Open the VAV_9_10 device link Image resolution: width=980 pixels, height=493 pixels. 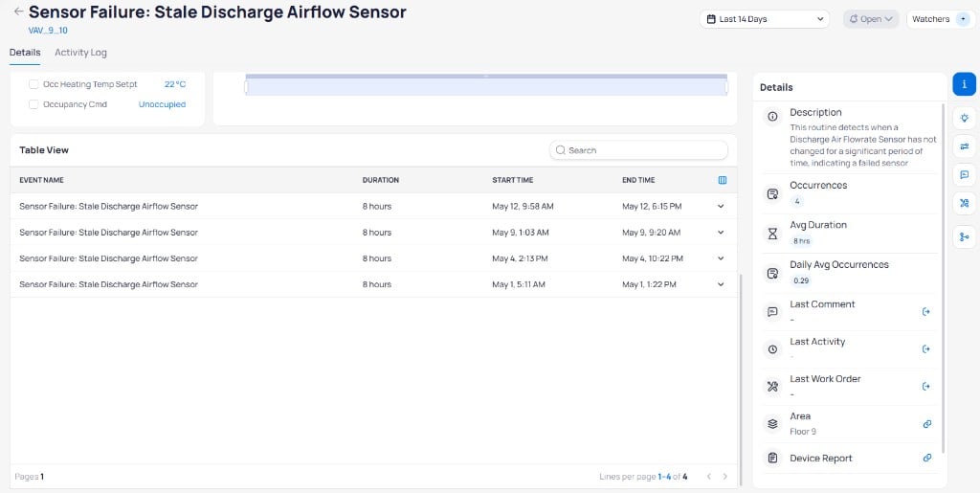tap(48, 30)
